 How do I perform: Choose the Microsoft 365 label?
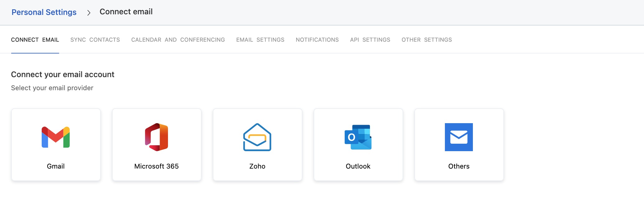point(156,166)
